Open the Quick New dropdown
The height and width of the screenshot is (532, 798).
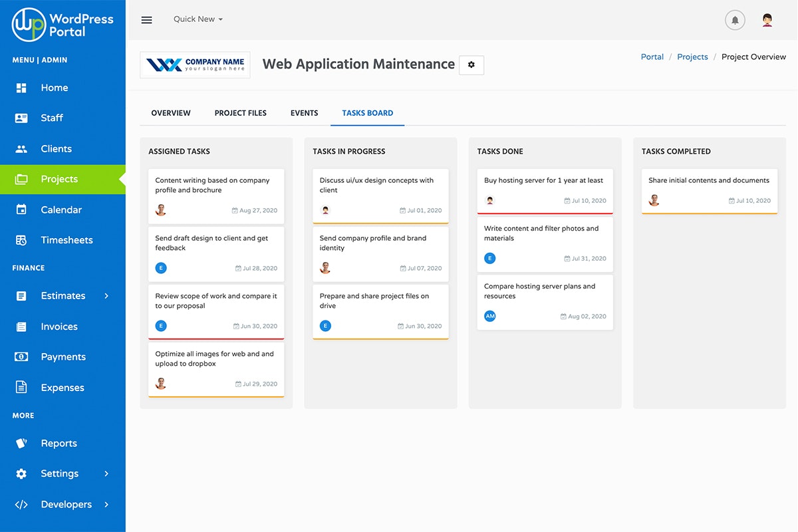[198, 19]
